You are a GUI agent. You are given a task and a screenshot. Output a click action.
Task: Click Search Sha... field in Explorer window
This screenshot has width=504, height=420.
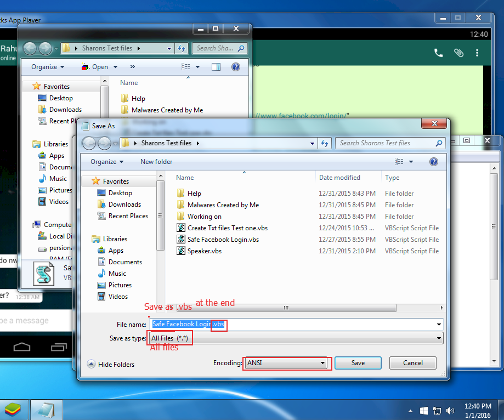click(x=220, y=48)
